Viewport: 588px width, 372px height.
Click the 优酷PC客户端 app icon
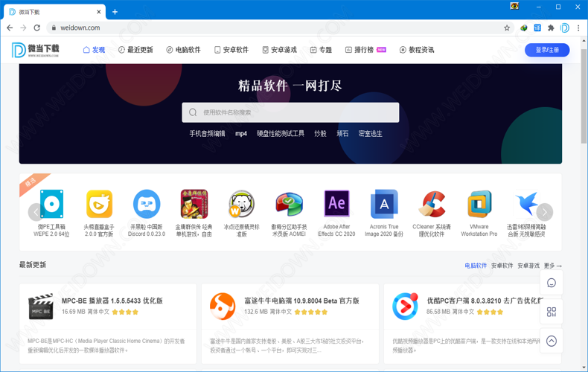point(405,306)
